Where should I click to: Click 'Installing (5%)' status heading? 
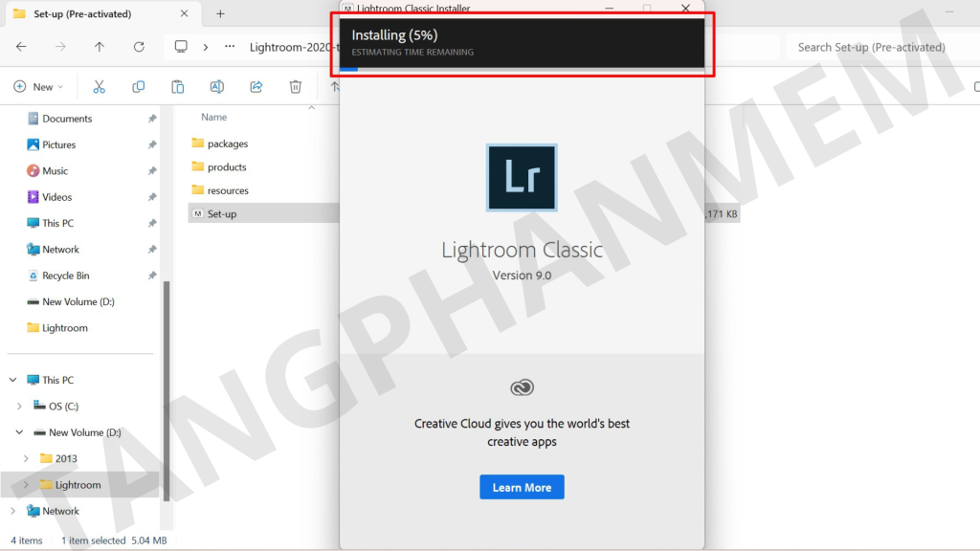[x=394, y=35]
